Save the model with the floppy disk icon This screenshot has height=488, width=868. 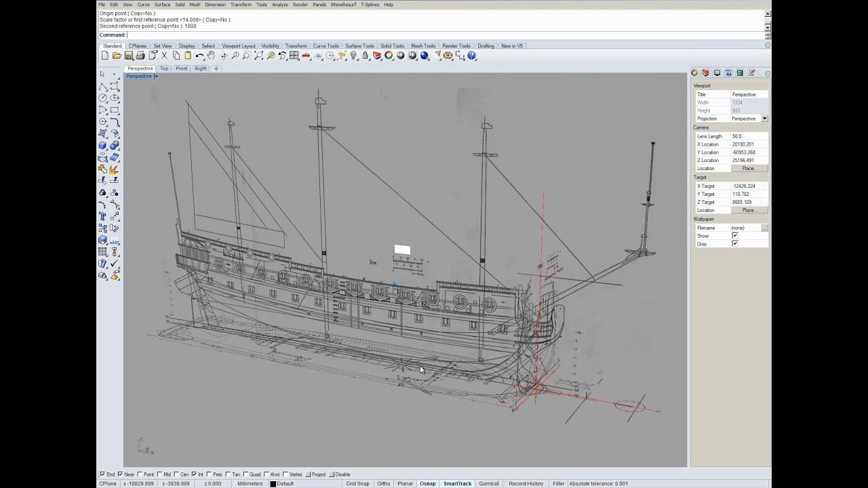pos(128,56)
